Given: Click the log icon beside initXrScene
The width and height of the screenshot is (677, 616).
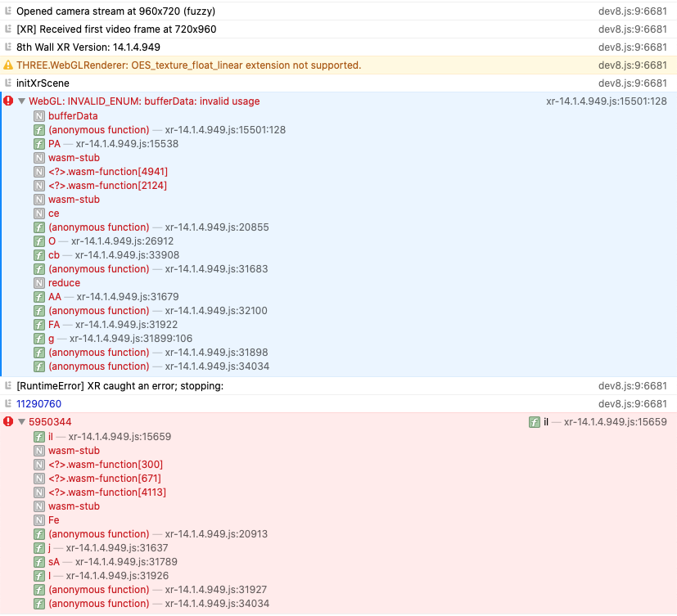Looking at the screenshot, I should (8, 83).
